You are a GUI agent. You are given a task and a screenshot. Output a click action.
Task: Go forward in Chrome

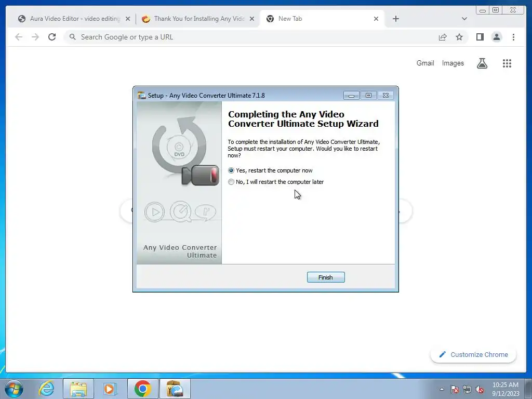pyautogui.click(x=35, y=37)
